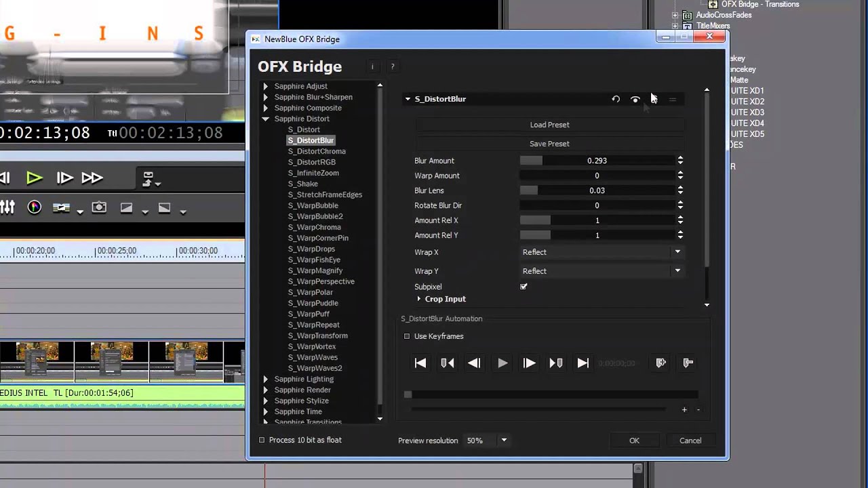Expand the Sapphire Stylize category

(265, 401)
